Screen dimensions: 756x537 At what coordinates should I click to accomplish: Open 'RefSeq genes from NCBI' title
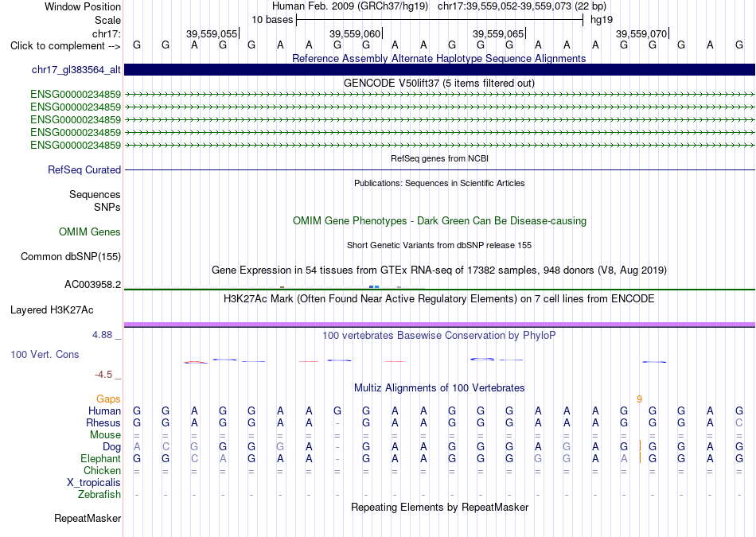(x=440, y=158)
